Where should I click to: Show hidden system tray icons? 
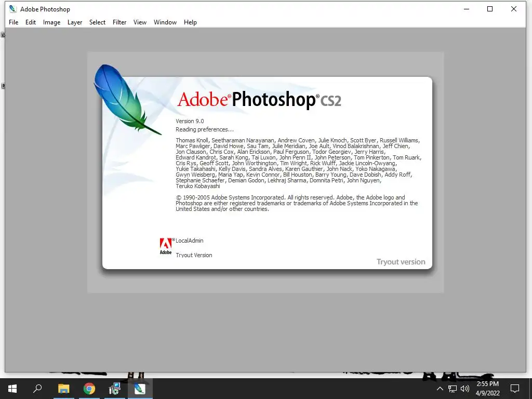(x=440, y=389)
